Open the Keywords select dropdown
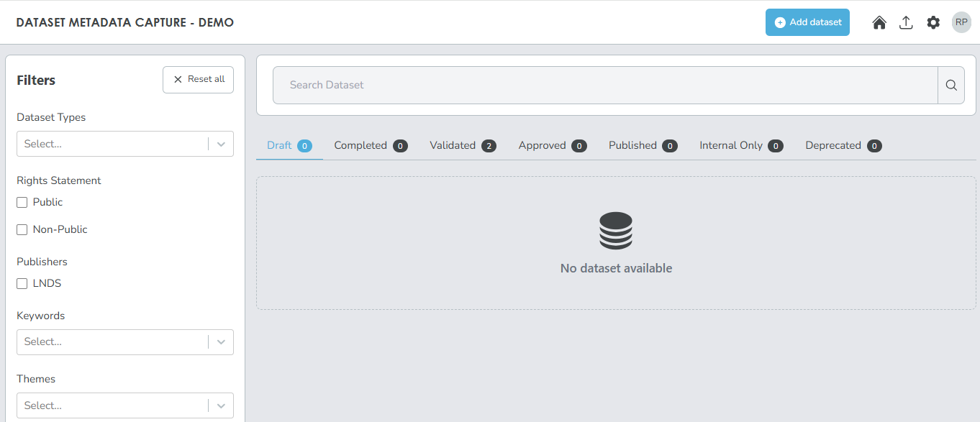Screen dimensions: 980x422 pyautogui.click(x=124, y=342)
